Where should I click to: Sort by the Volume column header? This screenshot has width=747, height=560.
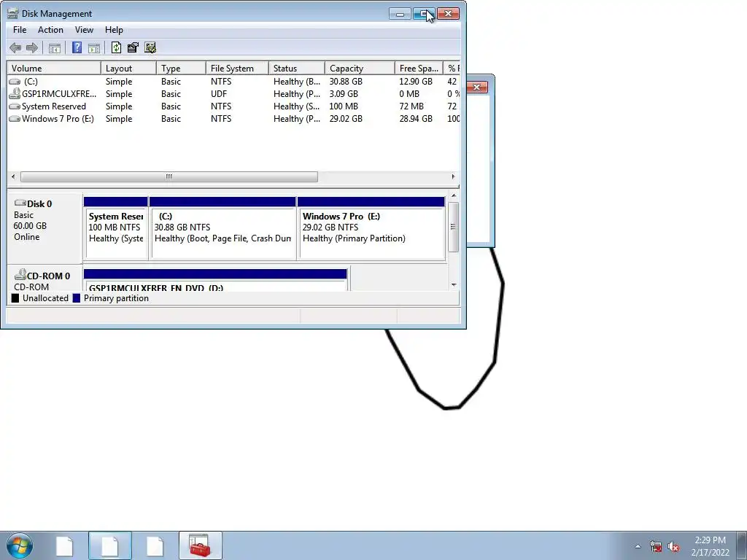click(54, 68)
